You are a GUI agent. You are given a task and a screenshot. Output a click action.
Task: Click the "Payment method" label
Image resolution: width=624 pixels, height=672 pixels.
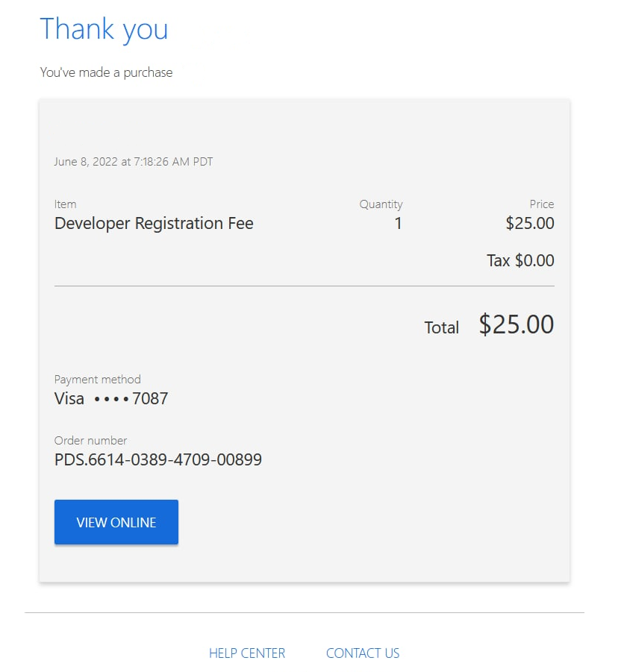[98, 380]
